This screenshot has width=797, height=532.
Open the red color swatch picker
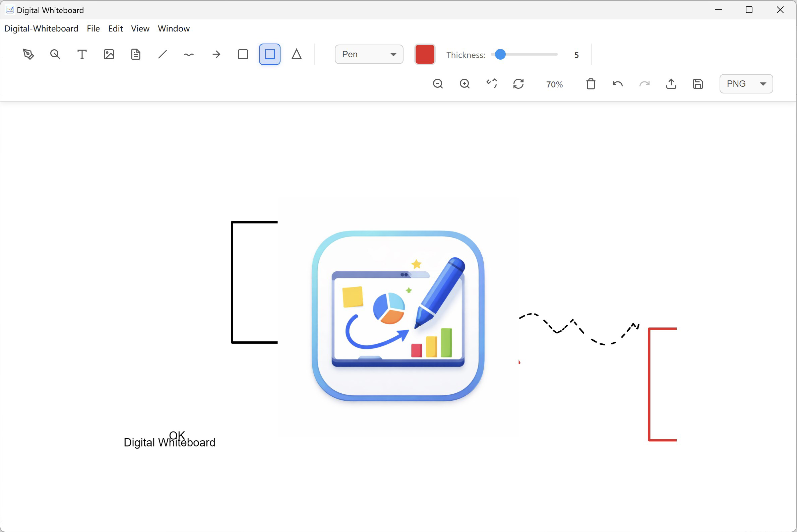[x=425, y=54]
